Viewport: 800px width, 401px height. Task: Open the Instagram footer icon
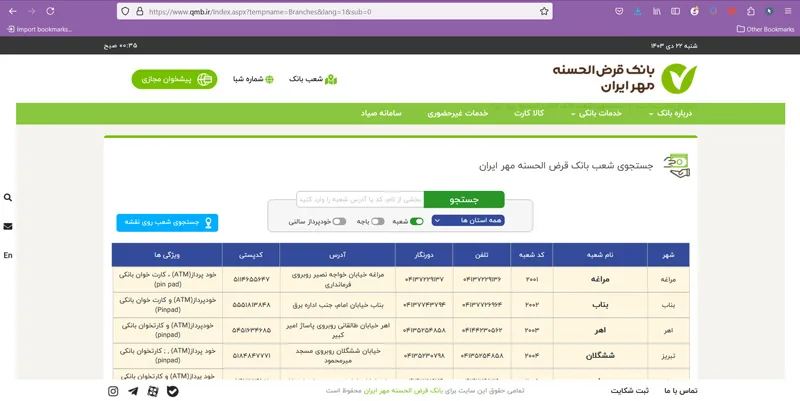click(x=113, y=391)
